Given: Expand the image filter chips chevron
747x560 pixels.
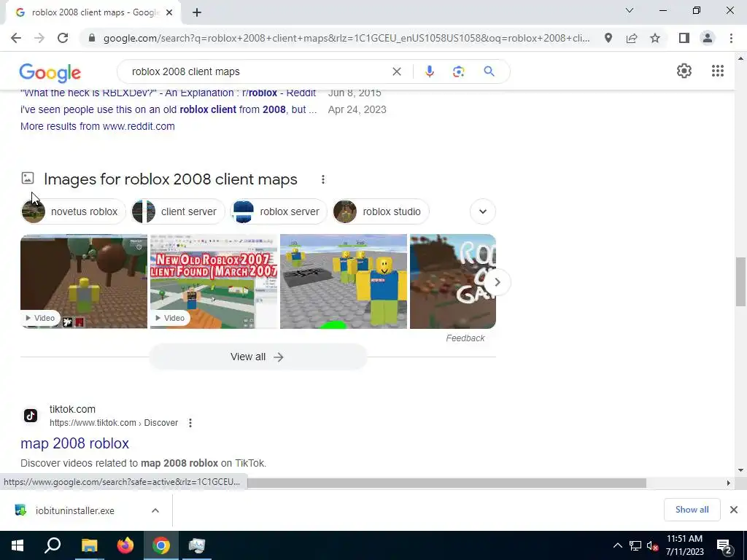Looking at the screenshot, I should (x=483, y=211).
